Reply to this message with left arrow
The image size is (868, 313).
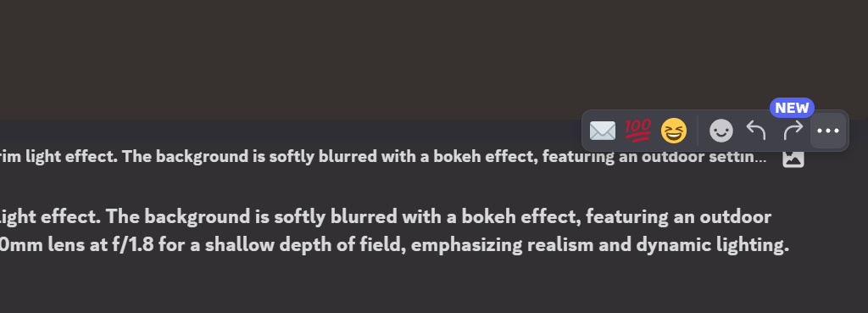[756, 131]
